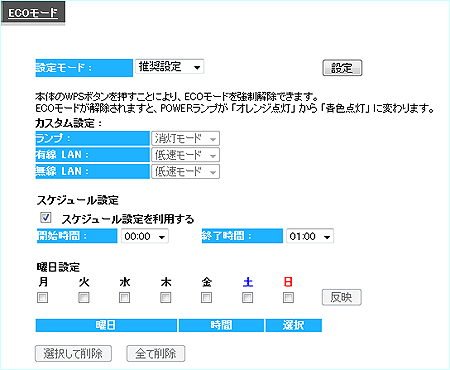This screenshot has width=450, height=370.
Task: Check the blue 土 (Saturday) checkbox
Action: coord(247,297)
